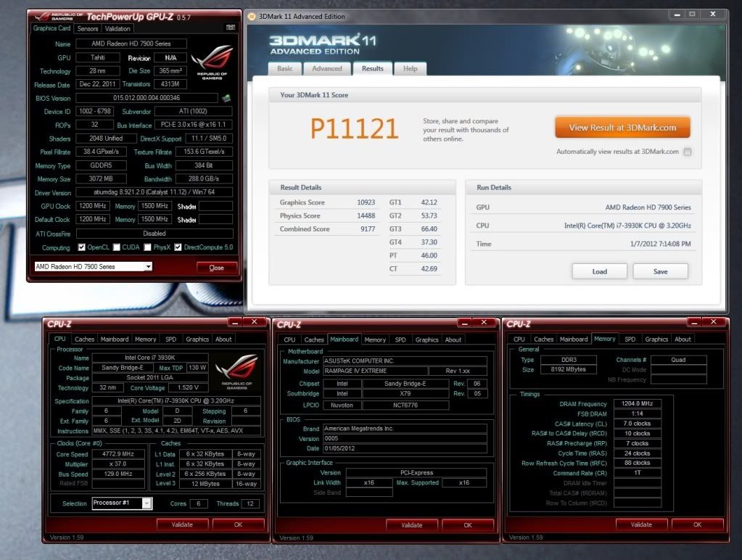742x560 pixels.
Task: Click the ATI CrossFire Disabled field
Action: point(154,234)
